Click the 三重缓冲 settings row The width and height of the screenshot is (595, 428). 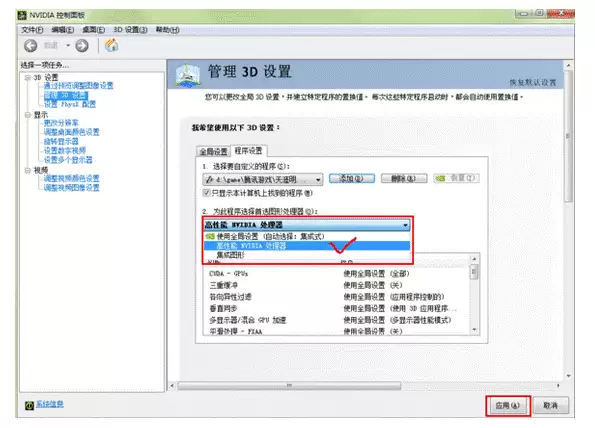coord(337,285)
